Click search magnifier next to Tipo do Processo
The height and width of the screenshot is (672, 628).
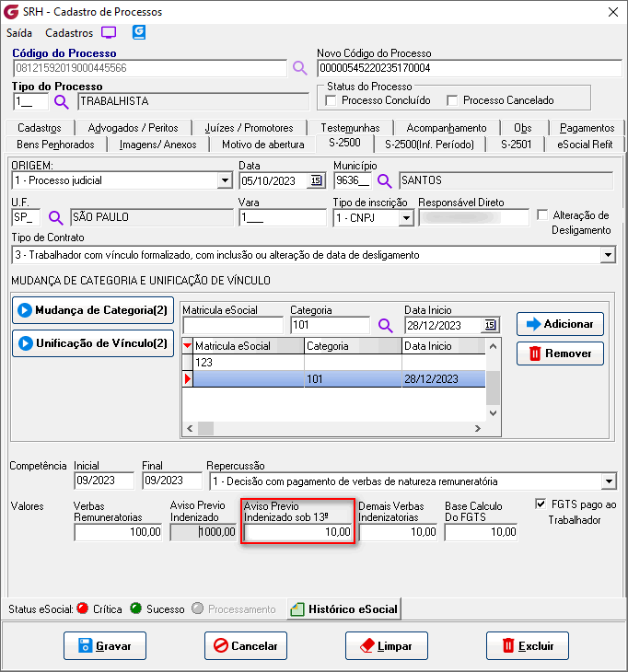tap(62, 101)
